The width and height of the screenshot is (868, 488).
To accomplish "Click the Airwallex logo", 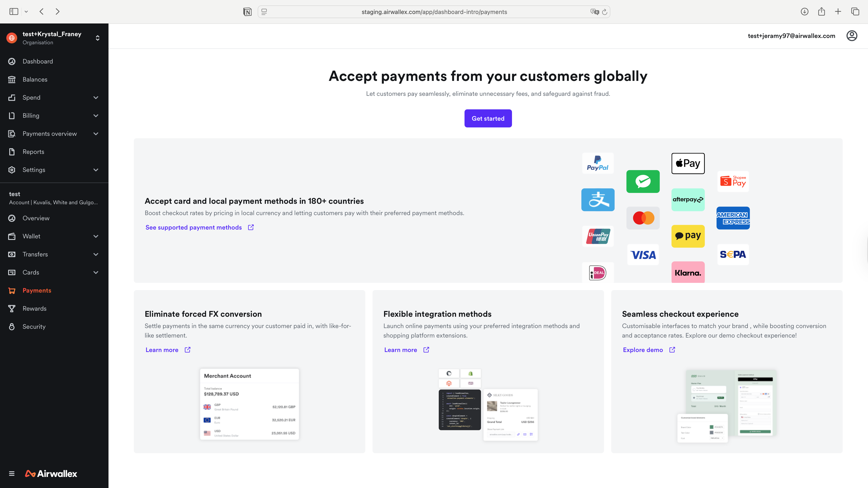I will (x=51, y=474).
